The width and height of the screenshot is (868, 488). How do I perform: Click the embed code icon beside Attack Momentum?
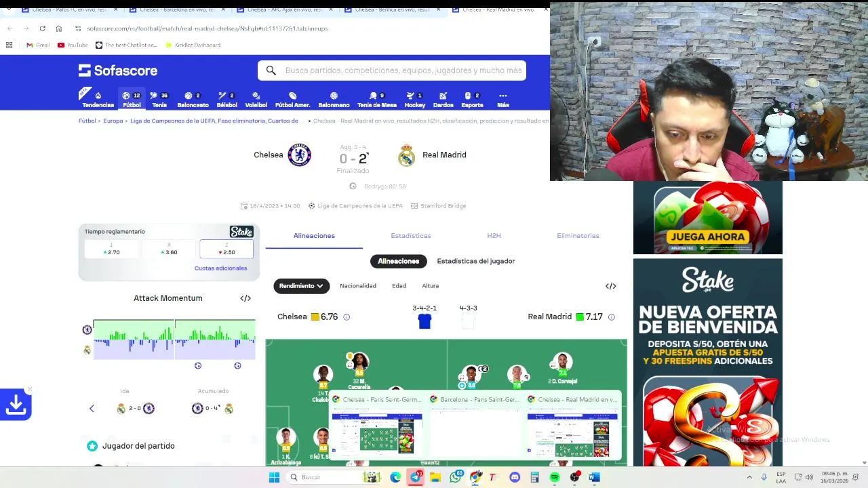click(x=245, y=298)
